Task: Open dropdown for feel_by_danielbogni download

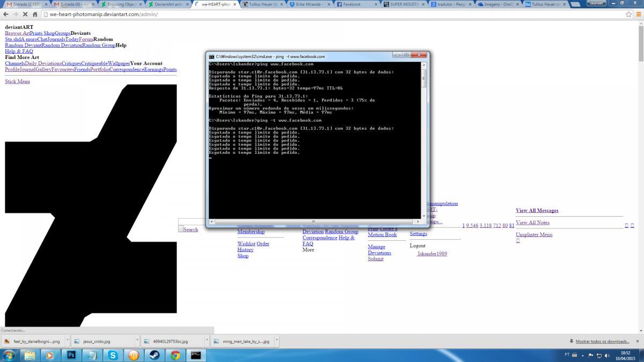Action: pyautogui.click(x=67, y=341)
